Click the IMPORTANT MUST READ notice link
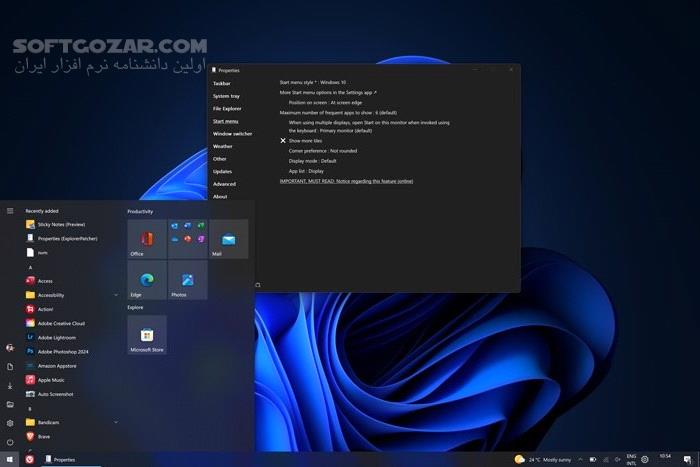Viewport: 700px width, 467px height. (346, 181)
